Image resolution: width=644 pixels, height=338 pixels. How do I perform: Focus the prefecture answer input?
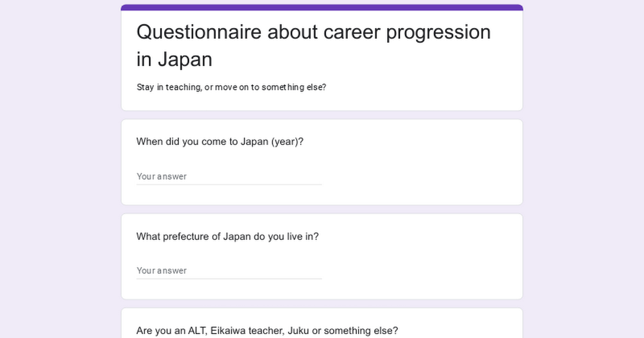click(x=229, y=270)
